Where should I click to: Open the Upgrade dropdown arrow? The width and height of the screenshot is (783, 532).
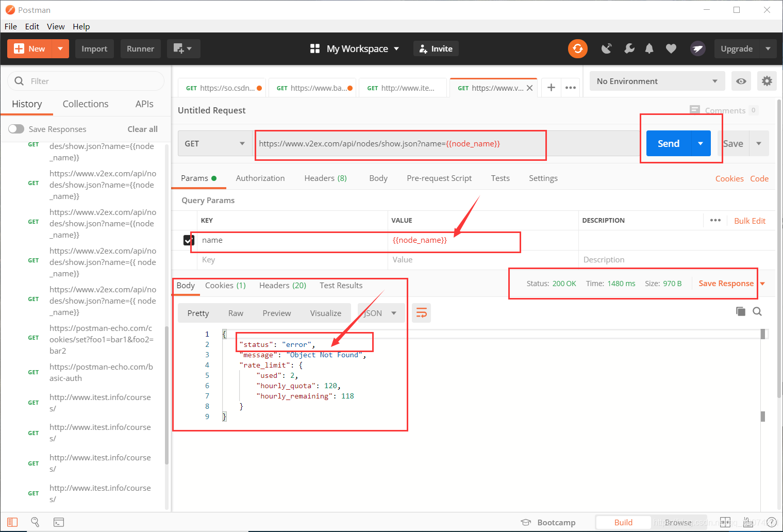pyautogui.click(x=768, y=48)
